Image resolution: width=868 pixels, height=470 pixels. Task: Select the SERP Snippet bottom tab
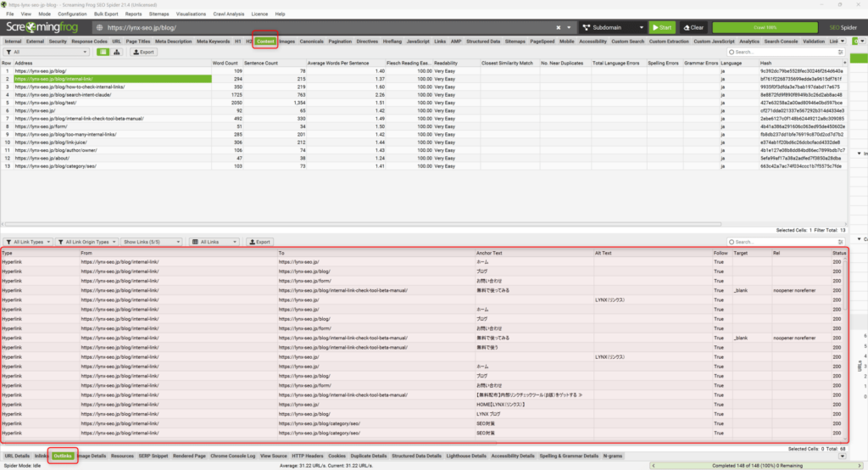point(152,456)
